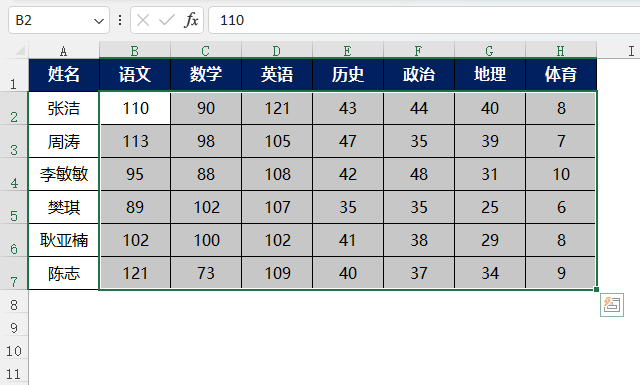Image resolution: width=640 pixels, height=385 pixels.
Task: Click the formula bar Cancel X icon
Action: (x=143, y=20)
